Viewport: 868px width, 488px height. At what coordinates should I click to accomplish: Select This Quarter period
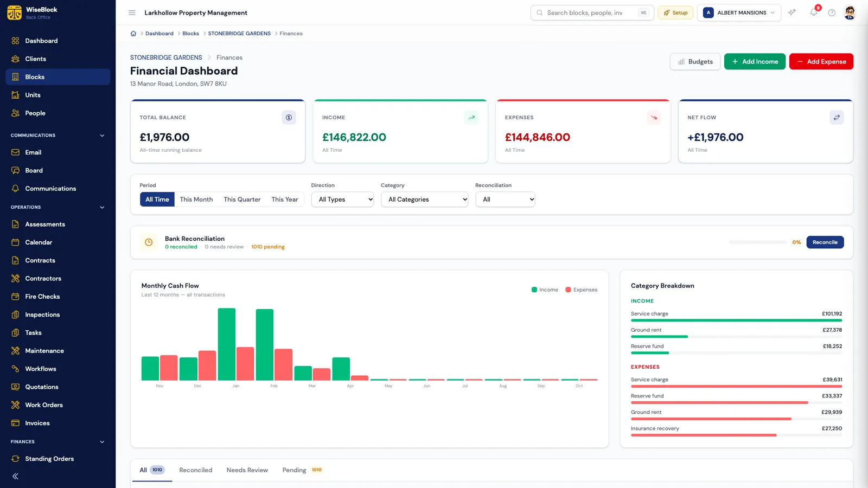pyautogui.click(x=242, y=200)
